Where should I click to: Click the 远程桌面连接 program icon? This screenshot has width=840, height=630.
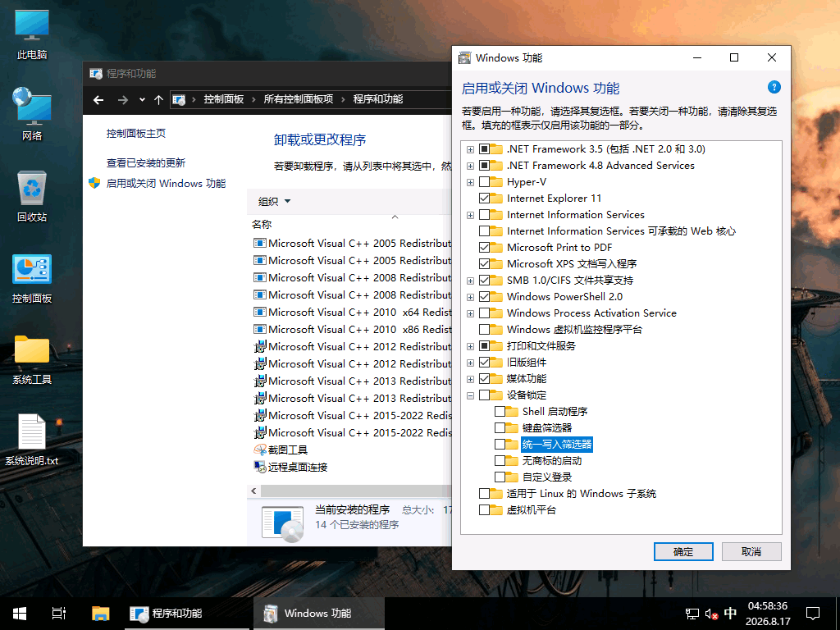[260, 467]
